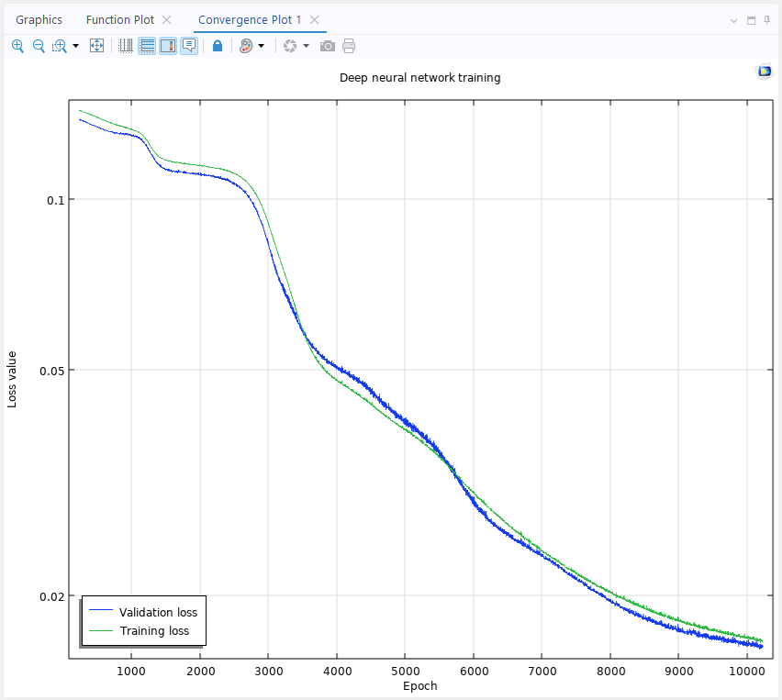Viewport: 782px width, 700px height.
Task: Click the 10000 x-axis tick label
Action: pos(746,671)
